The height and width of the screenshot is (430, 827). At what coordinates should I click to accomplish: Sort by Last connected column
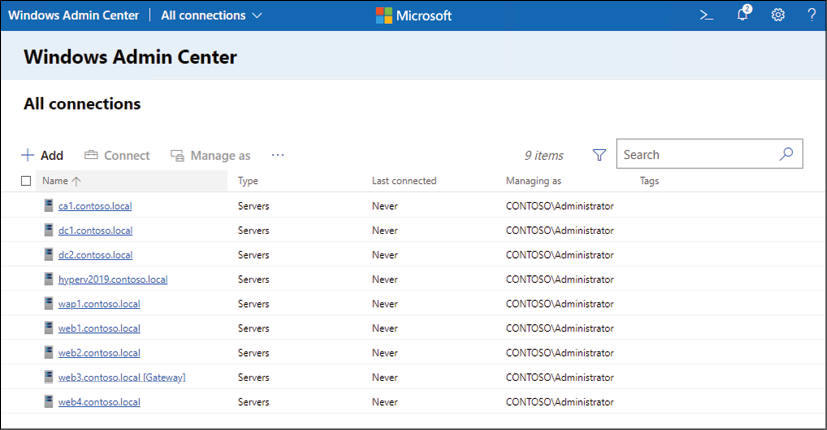coord(404,181)
